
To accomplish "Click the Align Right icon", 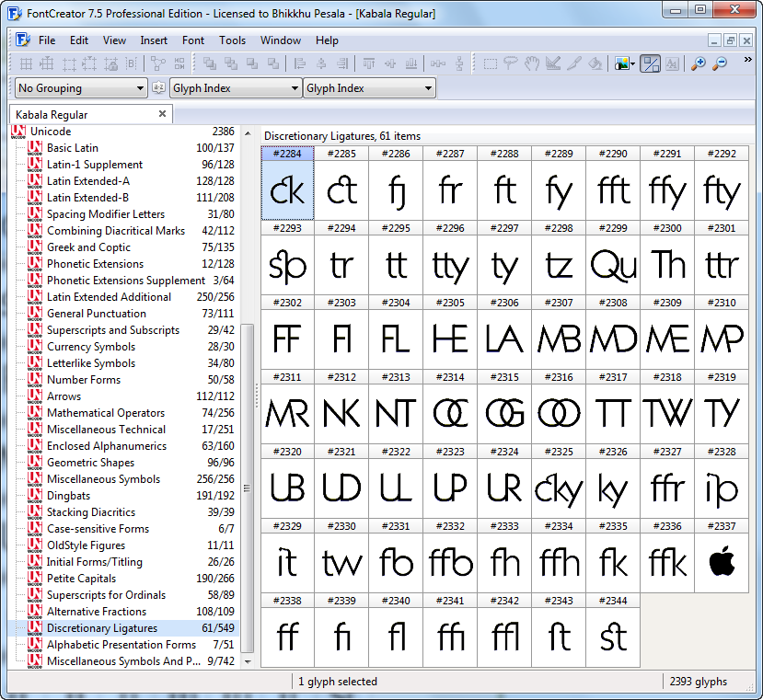I will pos(342,63).
